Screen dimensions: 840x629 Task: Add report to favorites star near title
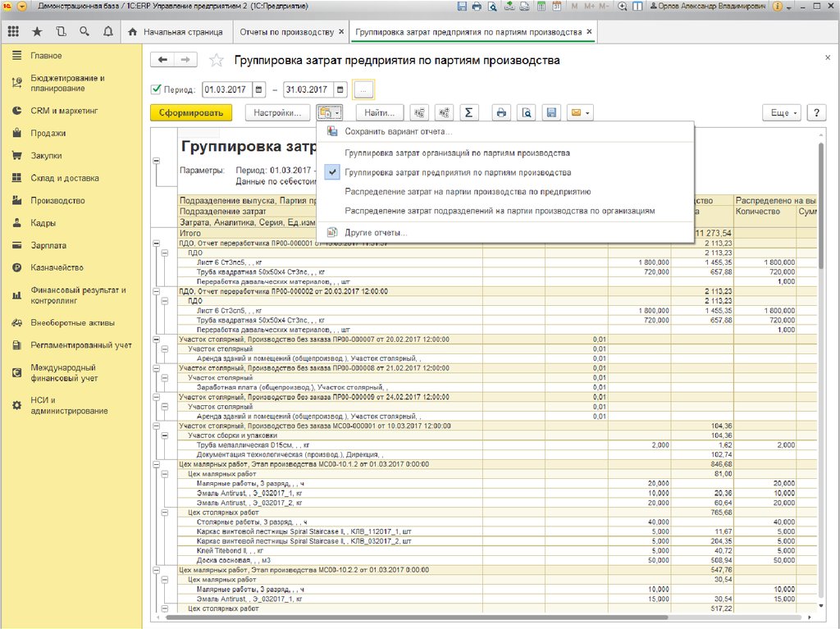[217, 61]
